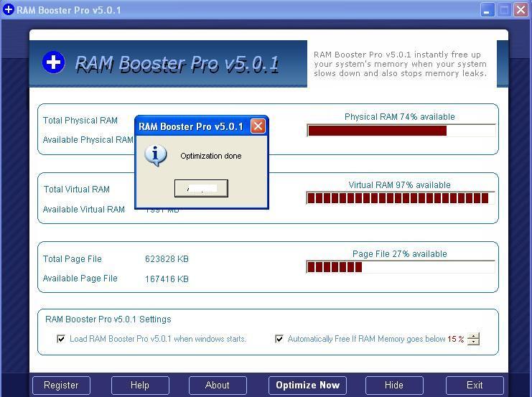The image size is (532, 397).
Task: Close the main RAM Booster Pro window
Action: click(x=521, y=10)
